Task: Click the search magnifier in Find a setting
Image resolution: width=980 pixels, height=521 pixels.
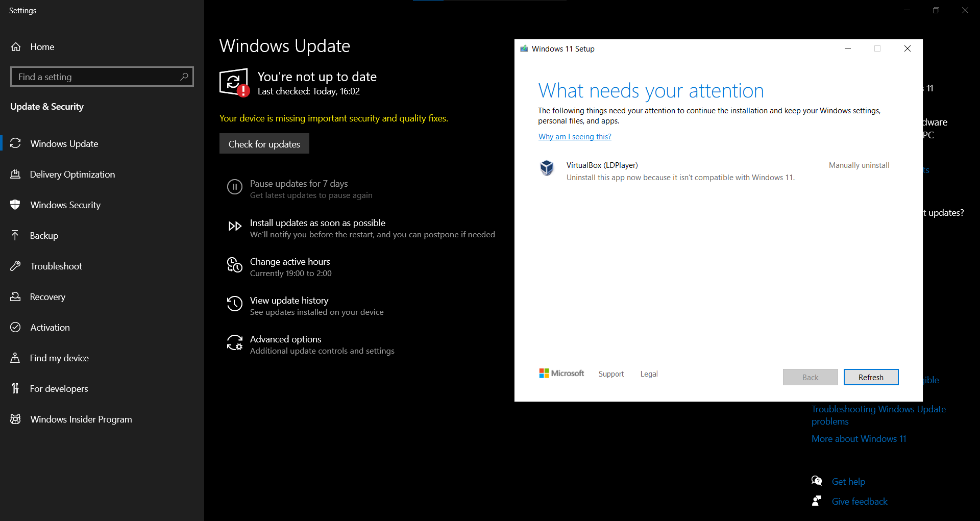Action: point(184,77)
